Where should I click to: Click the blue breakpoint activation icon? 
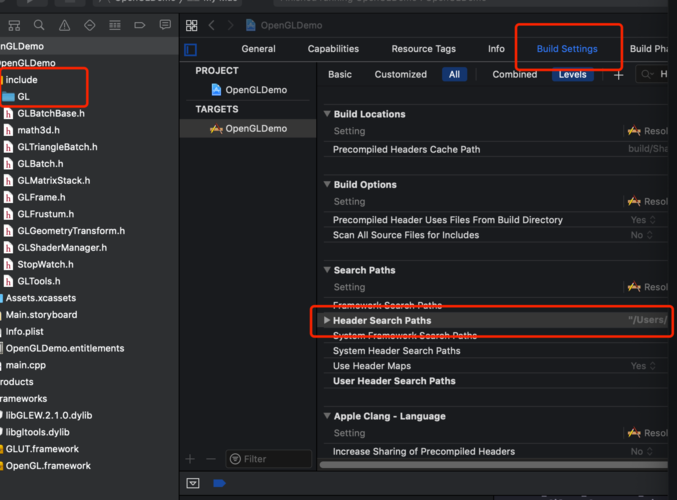(x=219, y=483)
